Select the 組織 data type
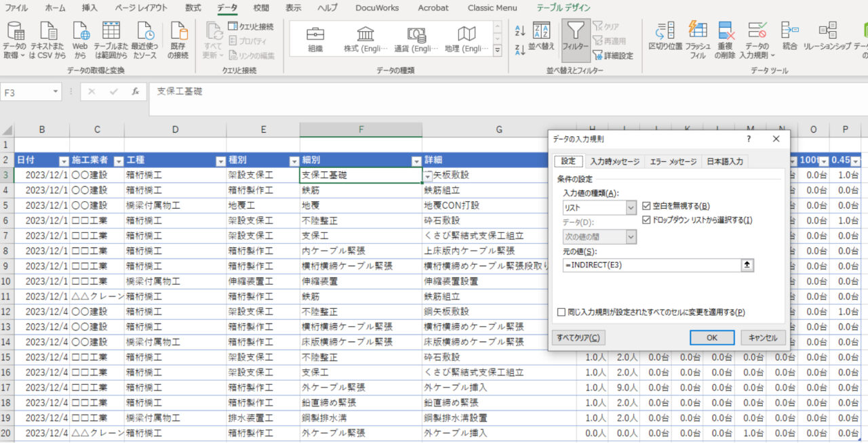 315,39
